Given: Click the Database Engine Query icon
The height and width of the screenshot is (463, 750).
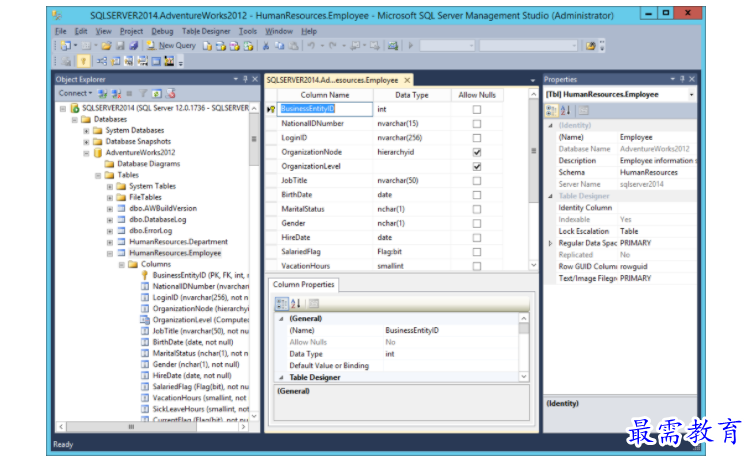Looking at the screenshot, I should (207, 46).
